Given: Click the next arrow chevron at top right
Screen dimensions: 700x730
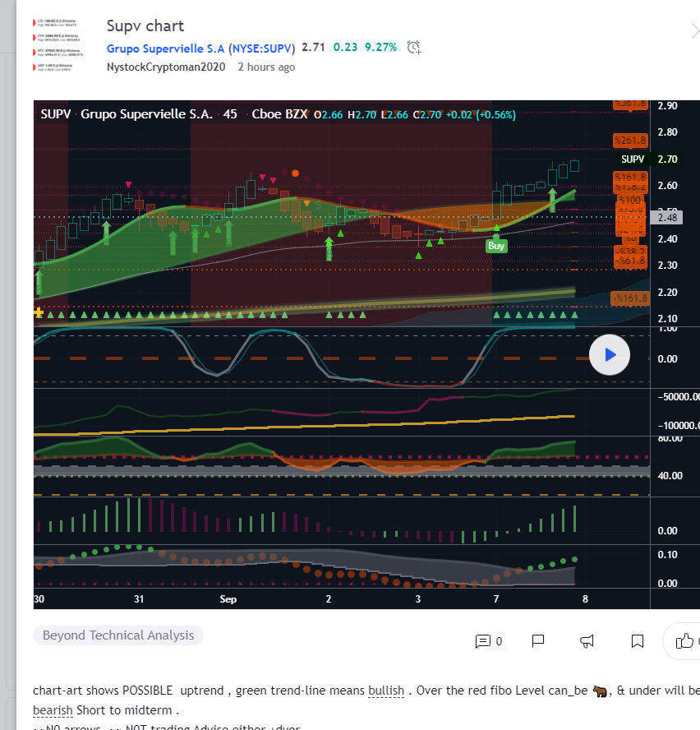Looking at the screenshot, I should 695,31.
